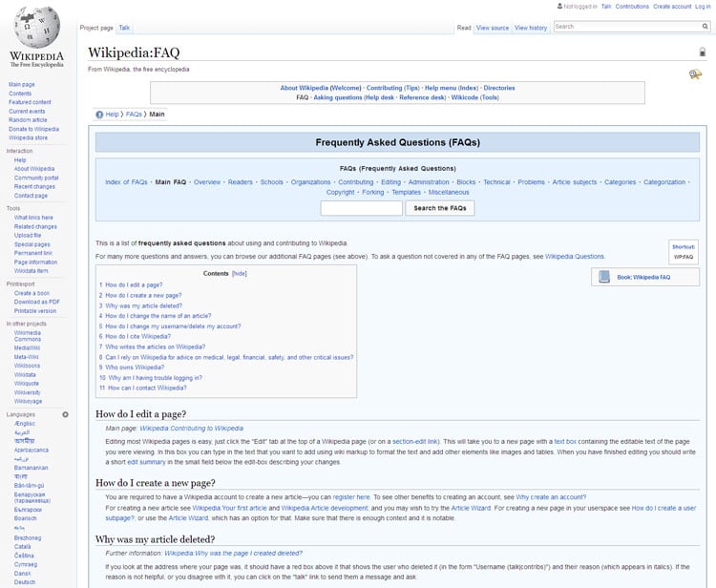Open About Wikipedia (Welcome) link
Screen dimensions: 716x588
point(321,88)
